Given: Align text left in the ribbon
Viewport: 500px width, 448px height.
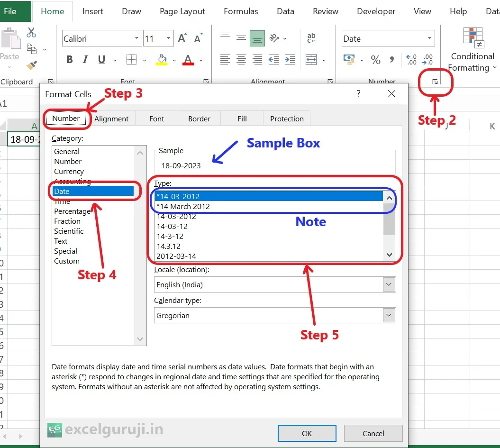Looking at the screenshot, I should (x=225, y=60).
